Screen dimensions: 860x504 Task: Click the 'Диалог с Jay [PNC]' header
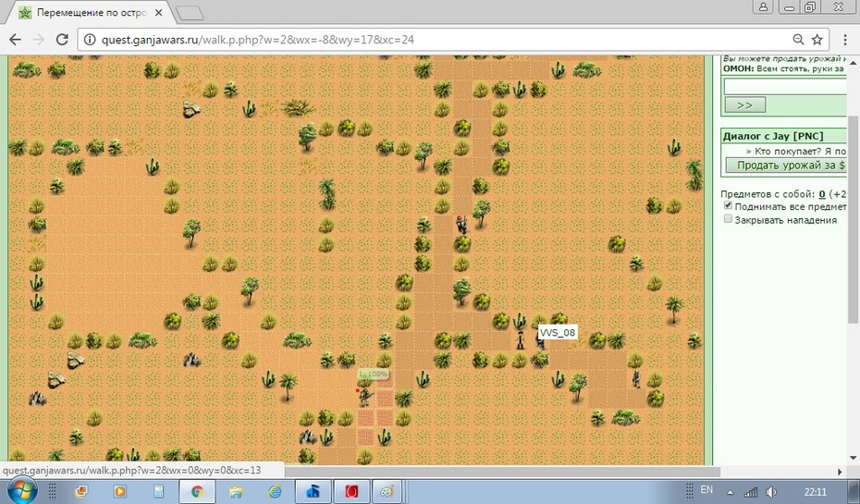[x=773, y=136]
